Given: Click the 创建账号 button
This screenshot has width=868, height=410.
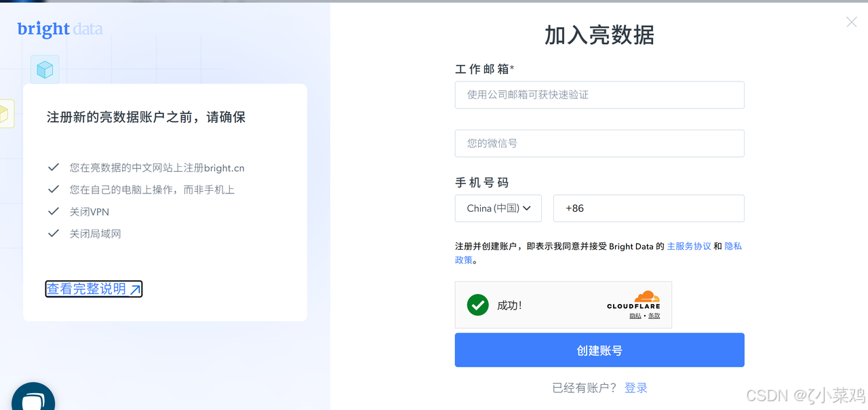Looking at the screenshot, I should coord(599,350).
